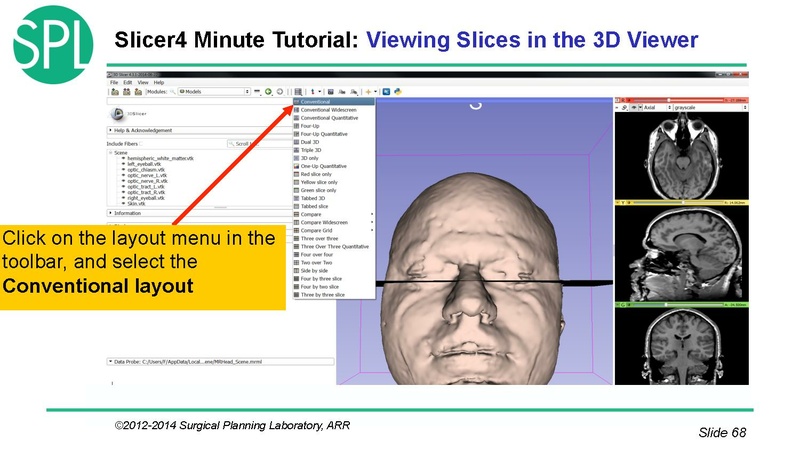Open the grayscale volume dropdown
The image size is (800, 450).
[711, 108]
